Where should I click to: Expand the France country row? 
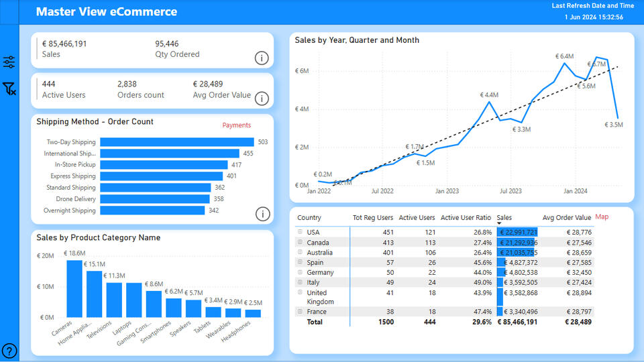(300, 312)
